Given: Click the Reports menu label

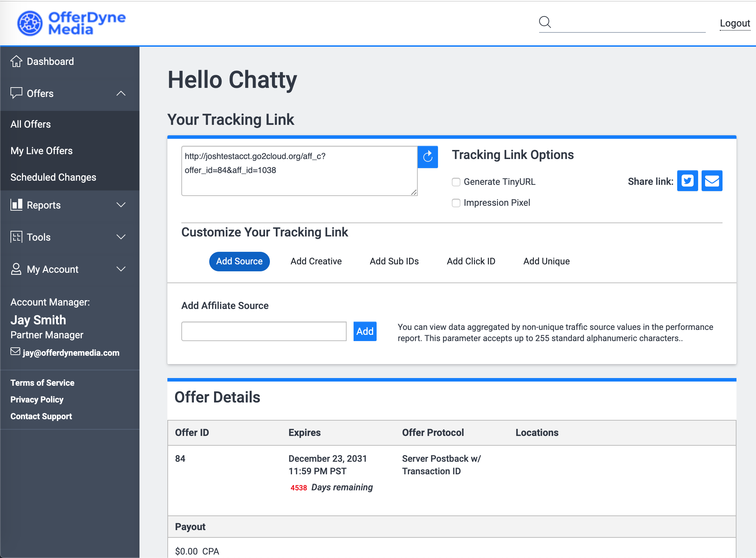Looking at the screenshot, I should point(44,205).
